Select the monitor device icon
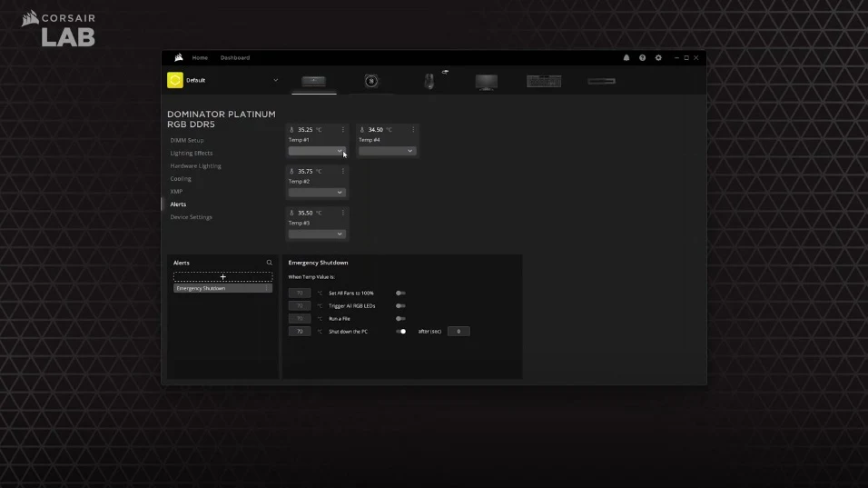 486,82
